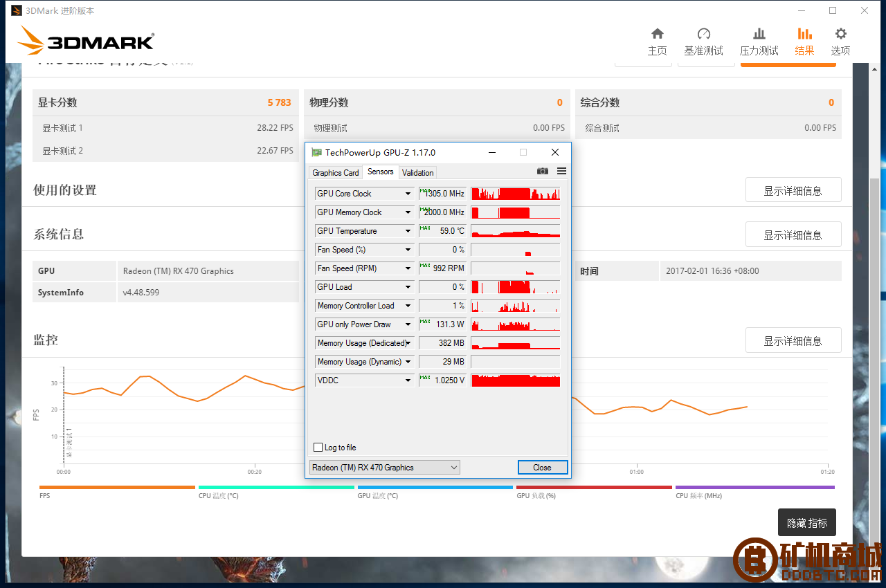Click 显示详细信息 button beside 监控
Viewport: 886px width, 588px height.
793,340
